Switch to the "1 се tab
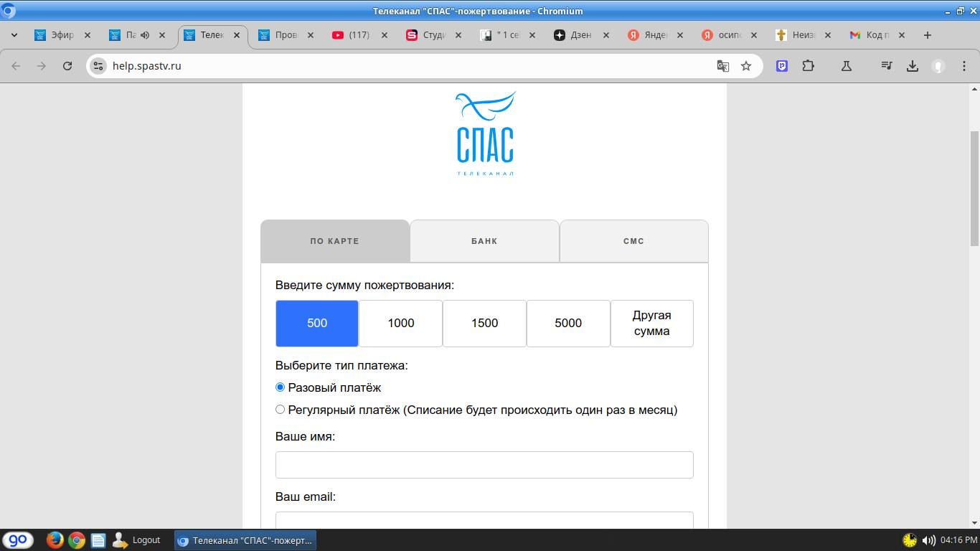This screenshot has width=980, height=551. tap(507, 35)
